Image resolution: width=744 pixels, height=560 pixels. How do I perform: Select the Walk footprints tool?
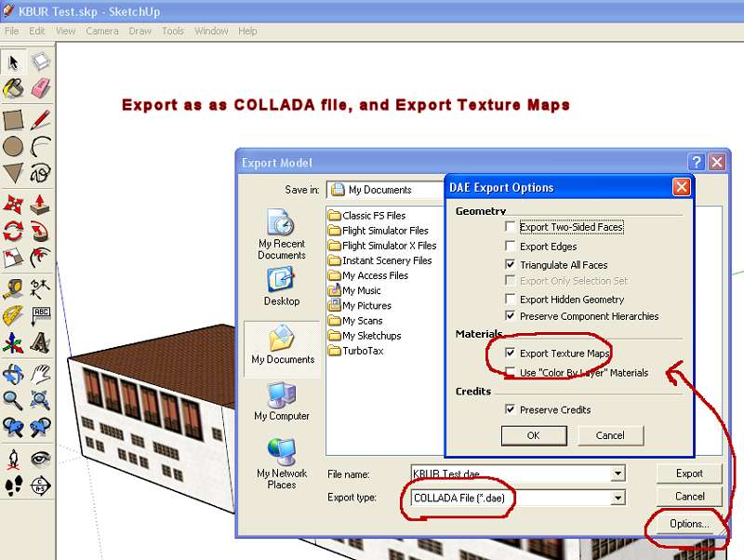coord(13,486)
